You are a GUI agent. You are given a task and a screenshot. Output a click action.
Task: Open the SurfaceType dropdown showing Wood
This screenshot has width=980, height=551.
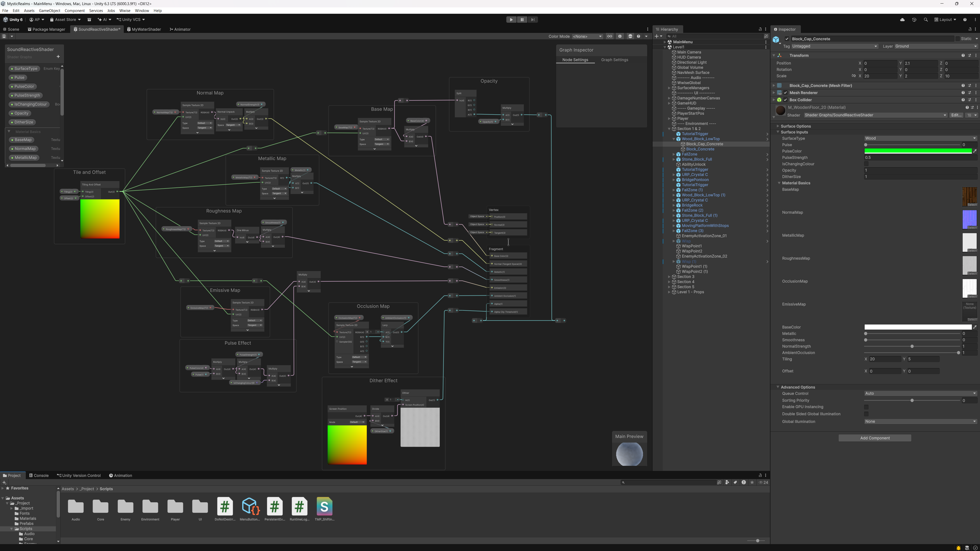pyautogui.click(x=920, y=139)
